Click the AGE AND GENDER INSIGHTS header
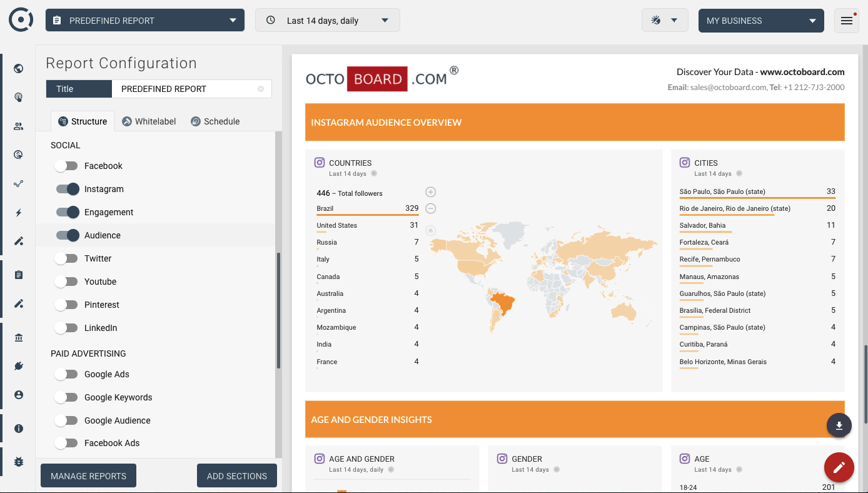Image resolution: width=868 pixels, height=493 pixels. [575, 419]
